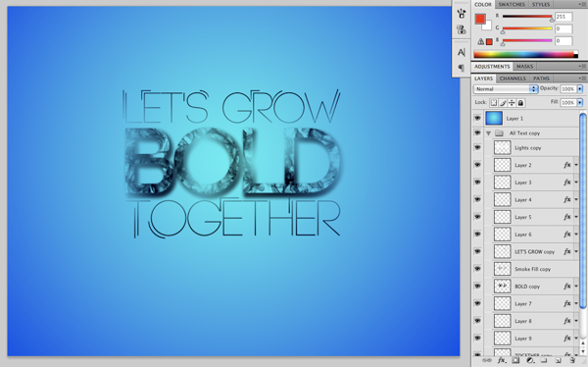Switch to the Channels tab

513,79
